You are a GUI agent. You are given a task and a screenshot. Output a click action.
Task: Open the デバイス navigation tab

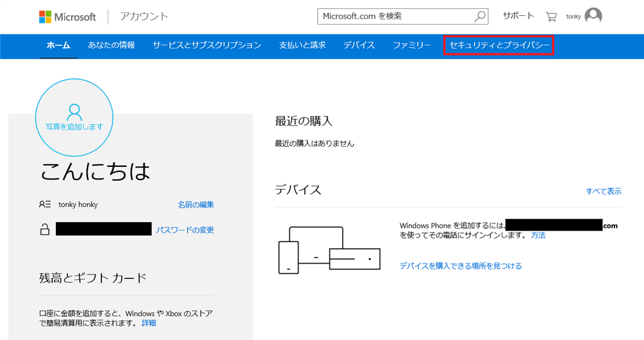[359, 45]
